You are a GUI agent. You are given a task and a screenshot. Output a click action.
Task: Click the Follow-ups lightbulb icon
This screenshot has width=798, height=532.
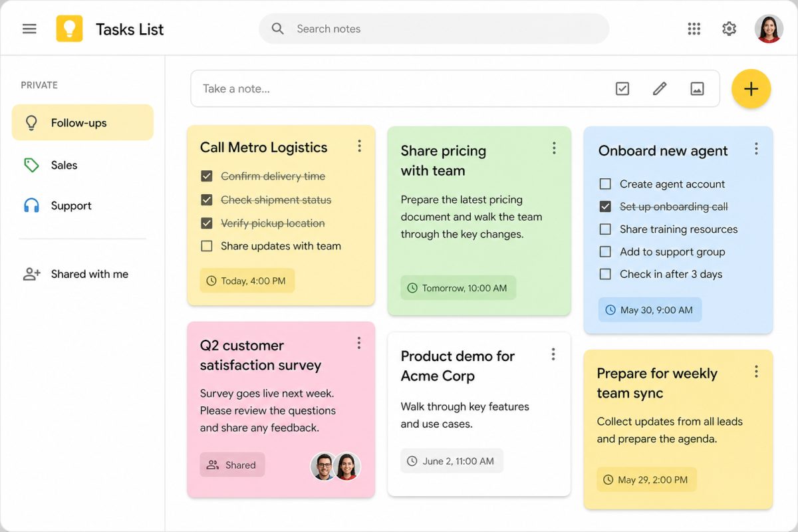(x=31, y=122)
